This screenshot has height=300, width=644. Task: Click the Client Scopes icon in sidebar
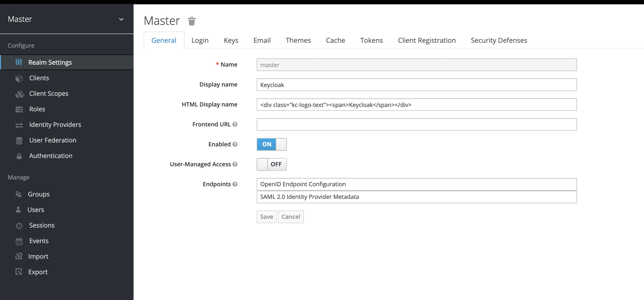point(20,93)
